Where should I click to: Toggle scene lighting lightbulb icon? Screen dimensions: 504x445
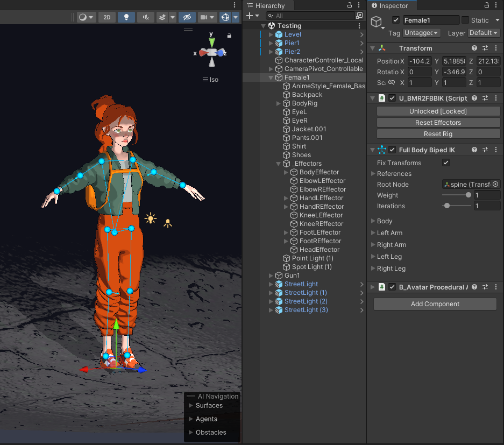(126, 17)
